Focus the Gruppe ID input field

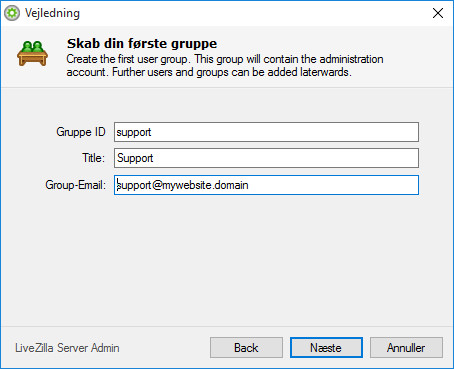point(266,132)
